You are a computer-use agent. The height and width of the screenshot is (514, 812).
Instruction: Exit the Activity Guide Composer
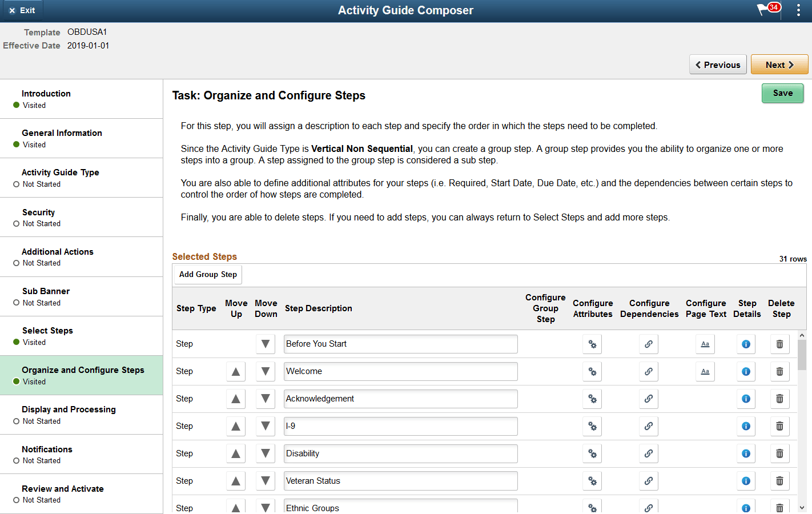coord(23,10)
